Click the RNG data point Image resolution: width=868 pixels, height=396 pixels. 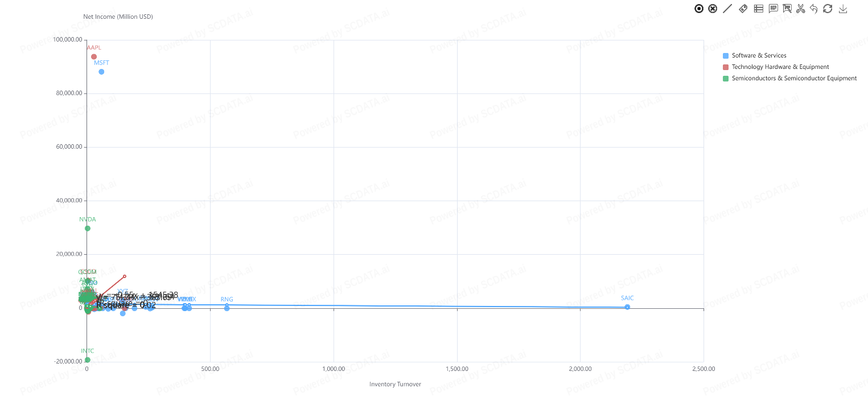227,308
